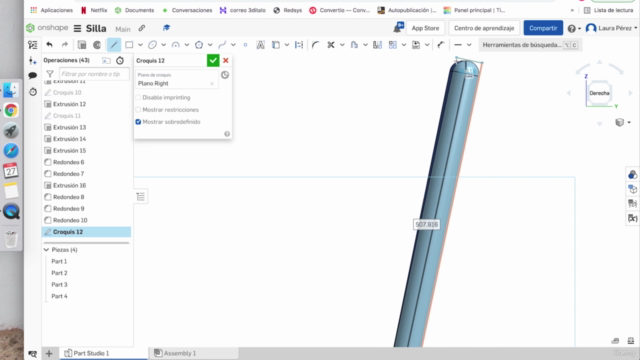Click the Compartir button
The width and height of the screenshot is (640, 360).
pos(543,28)
